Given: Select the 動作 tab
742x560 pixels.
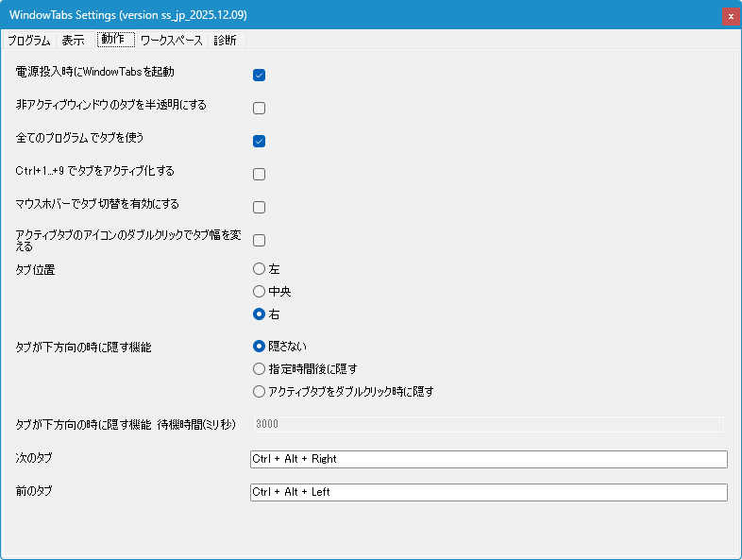Looking at the screenshot, I should [x=116, y=40].
